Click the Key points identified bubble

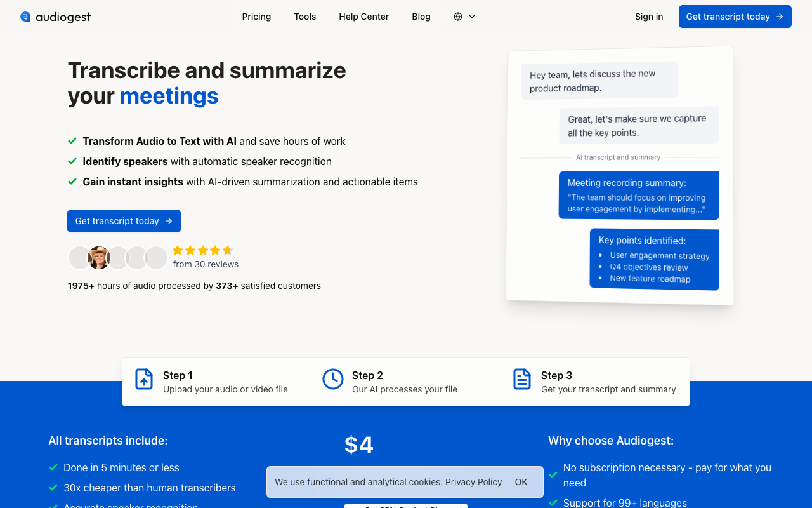coord(654,259)
